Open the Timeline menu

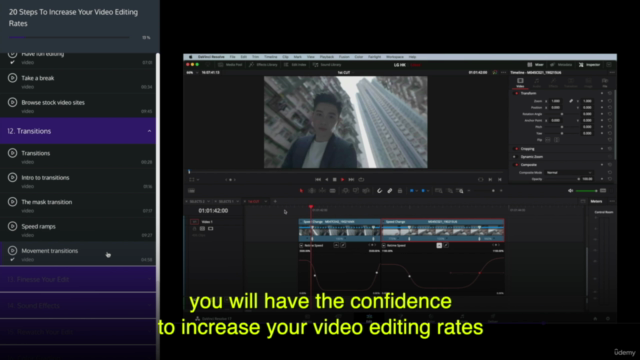coord(270,57)
